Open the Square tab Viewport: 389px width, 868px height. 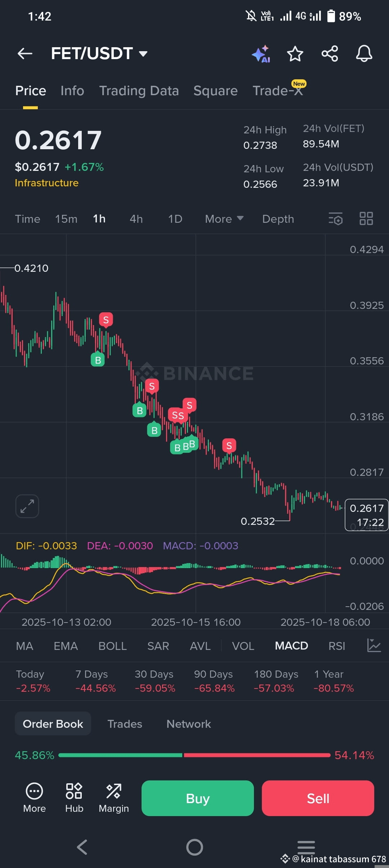coord(215,91)
